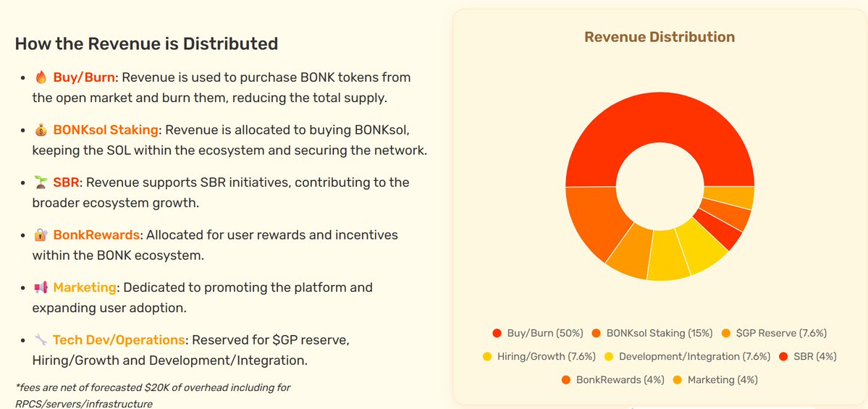Click the 'How the Revenue is Distributed' heading
This screenshot has width=868, height=409.
pyautogui.click(x=146, y=43)
